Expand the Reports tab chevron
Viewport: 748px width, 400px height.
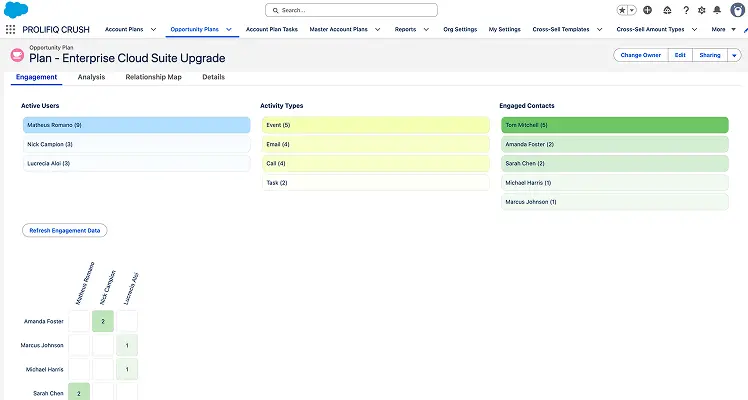(426, 30)
